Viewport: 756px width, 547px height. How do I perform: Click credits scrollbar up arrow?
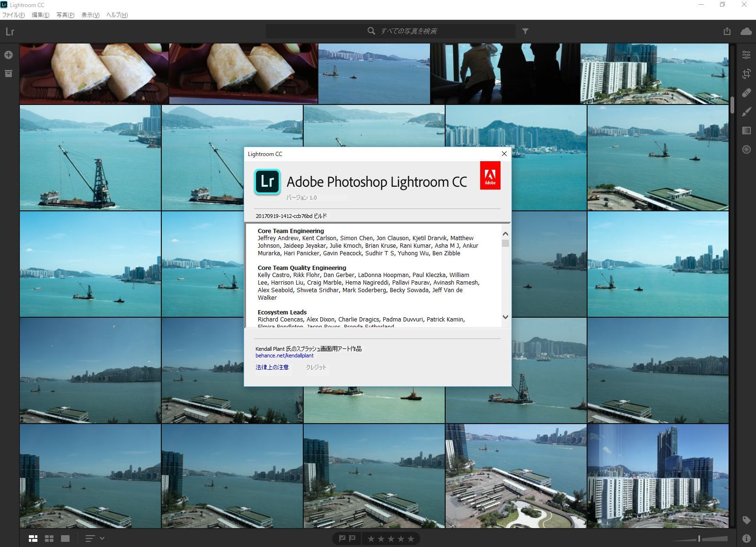click(x=505, y=234)
